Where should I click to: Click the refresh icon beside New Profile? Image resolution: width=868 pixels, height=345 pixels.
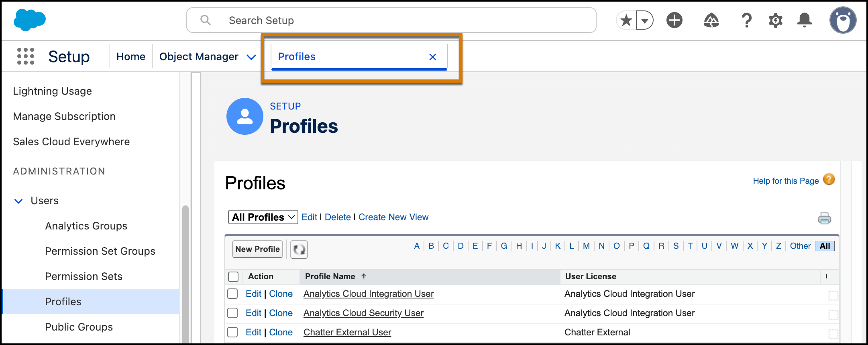[299, 250]
